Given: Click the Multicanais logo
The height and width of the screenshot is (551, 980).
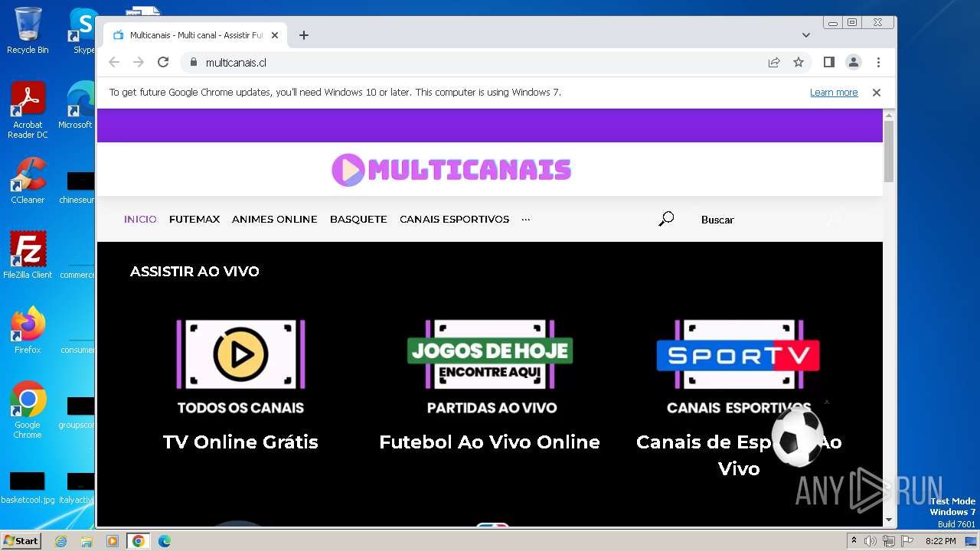Looking at the screenshot, I should [451, 170].
